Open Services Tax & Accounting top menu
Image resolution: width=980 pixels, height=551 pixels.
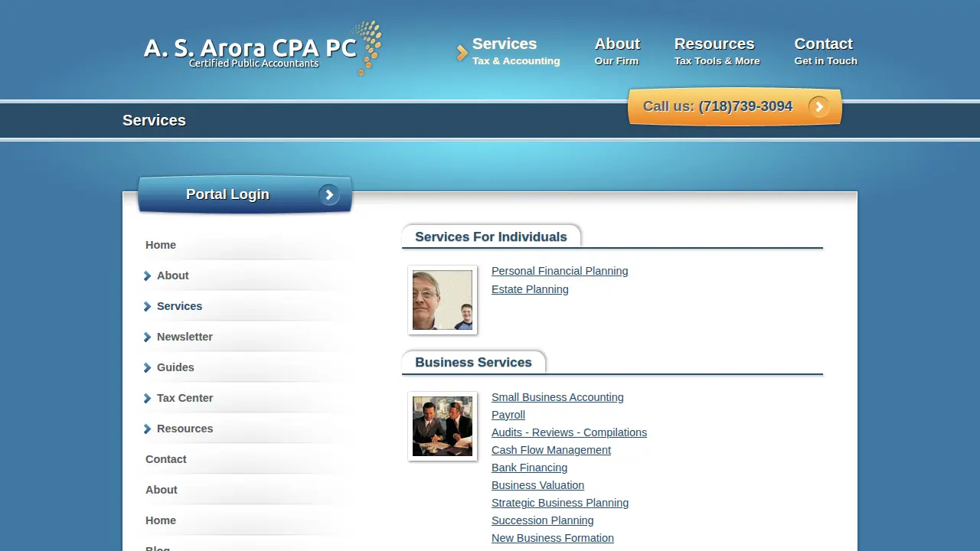[516, 51]
